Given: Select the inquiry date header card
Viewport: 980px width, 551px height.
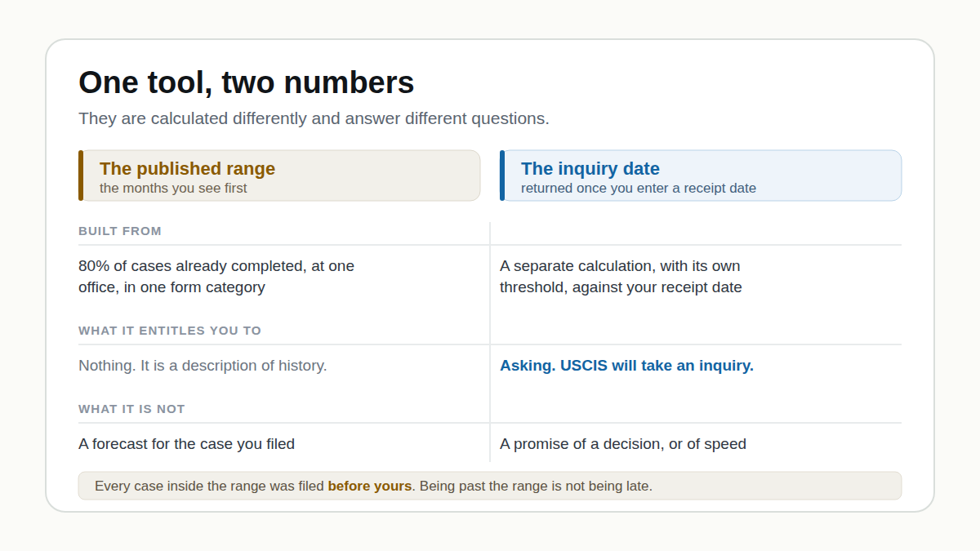Looking at the screenshot, I should click(701, 176).
